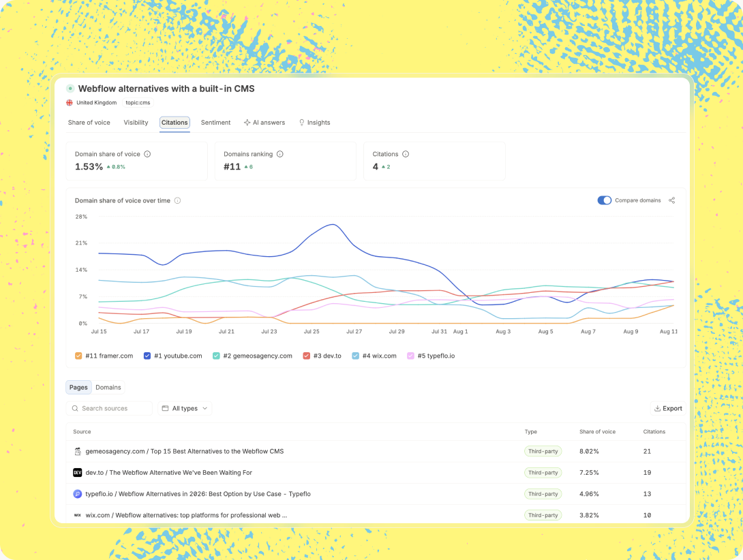The image size is (743, 560).
Task: Click the 7.25% share of voice value
Action: point(589,473)
